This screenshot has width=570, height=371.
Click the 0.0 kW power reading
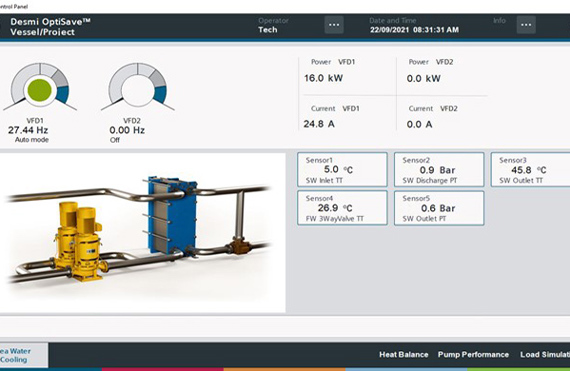[424, 78]
